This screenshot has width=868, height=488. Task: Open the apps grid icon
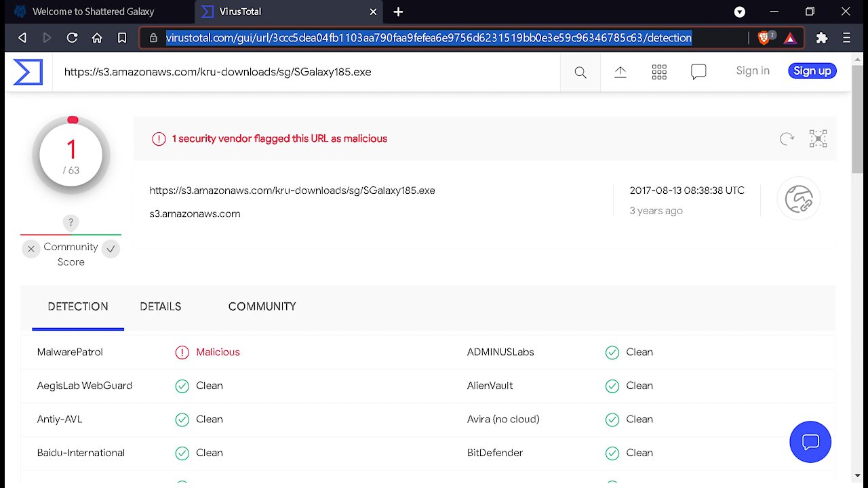tap(659, 72)
